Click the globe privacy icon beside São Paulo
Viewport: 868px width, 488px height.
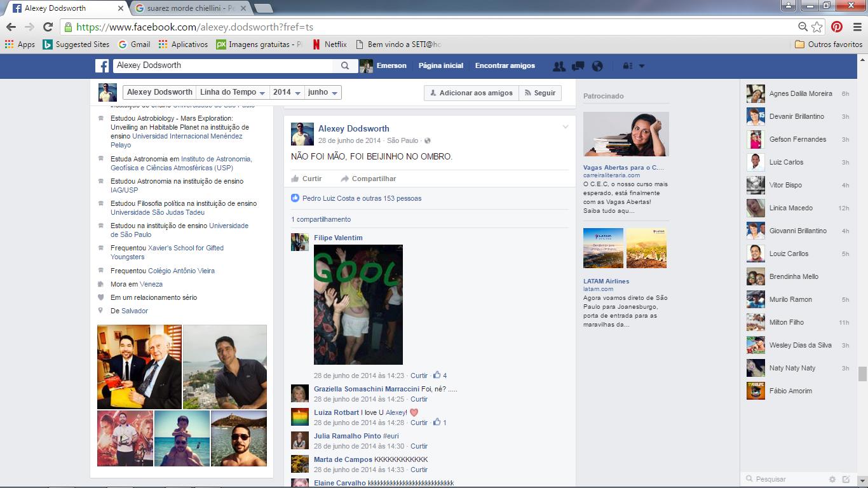[x=428, y=141]
